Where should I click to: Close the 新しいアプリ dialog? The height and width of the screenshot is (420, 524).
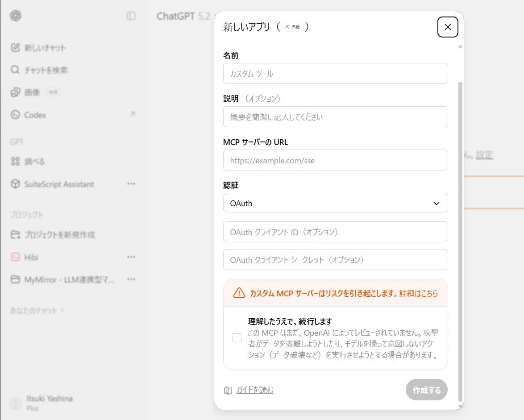448,27
